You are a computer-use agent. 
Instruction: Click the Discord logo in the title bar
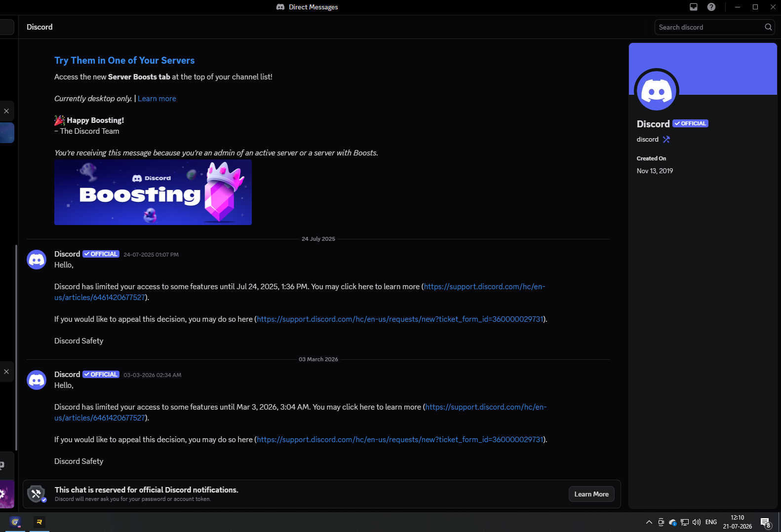click(280, 7)
